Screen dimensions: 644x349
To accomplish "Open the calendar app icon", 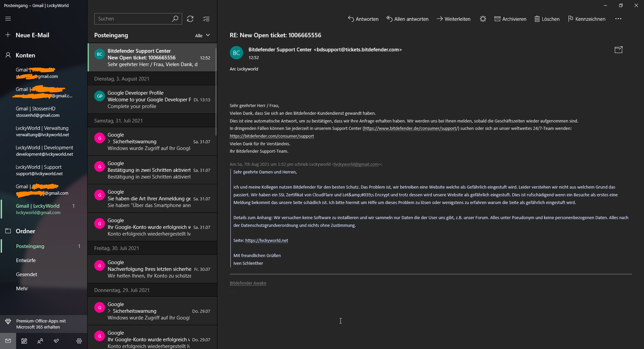I will 24,341.
